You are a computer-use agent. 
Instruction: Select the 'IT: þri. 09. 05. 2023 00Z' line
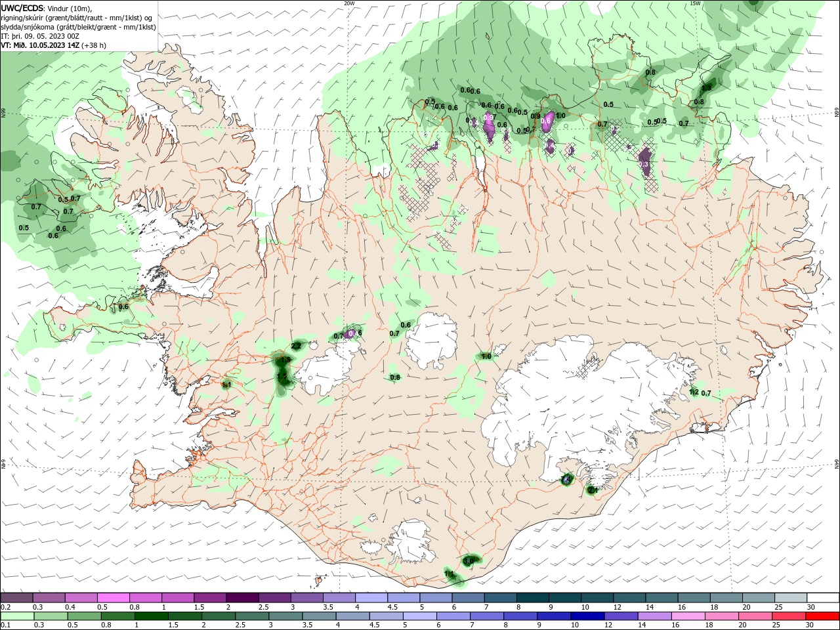coord(39,36)
